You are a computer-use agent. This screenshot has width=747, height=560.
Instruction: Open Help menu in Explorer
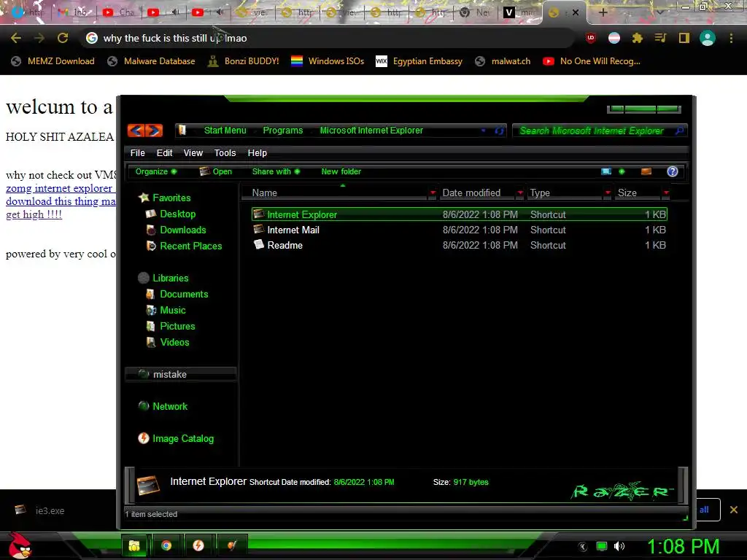click(258, 153)
